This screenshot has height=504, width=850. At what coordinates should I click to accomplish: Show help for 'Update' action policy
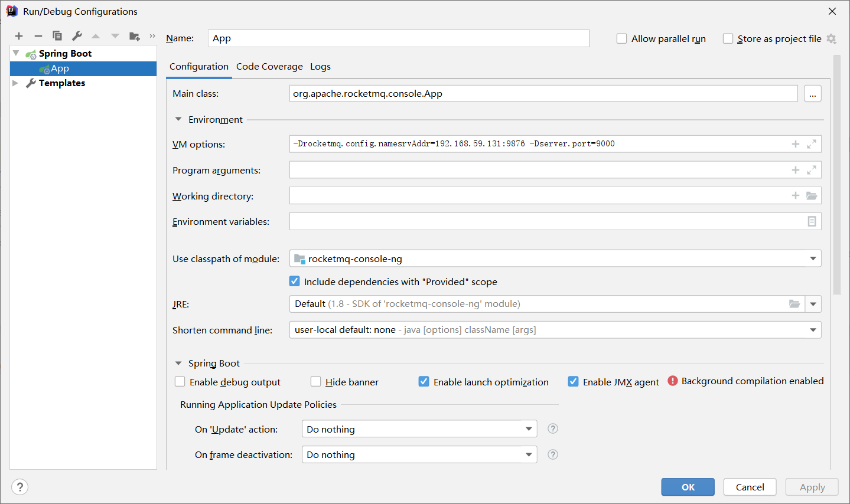[x=553, y=428]
